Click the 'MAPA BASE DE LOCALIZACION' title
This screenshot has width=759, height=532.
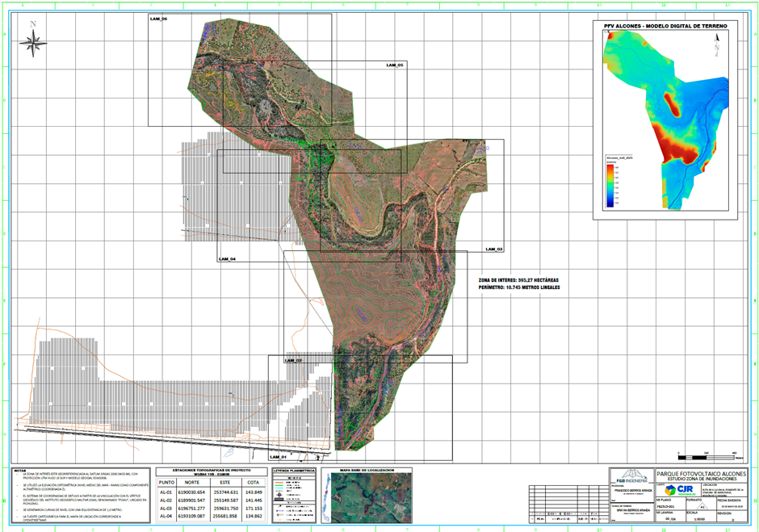tap(367, 470)
